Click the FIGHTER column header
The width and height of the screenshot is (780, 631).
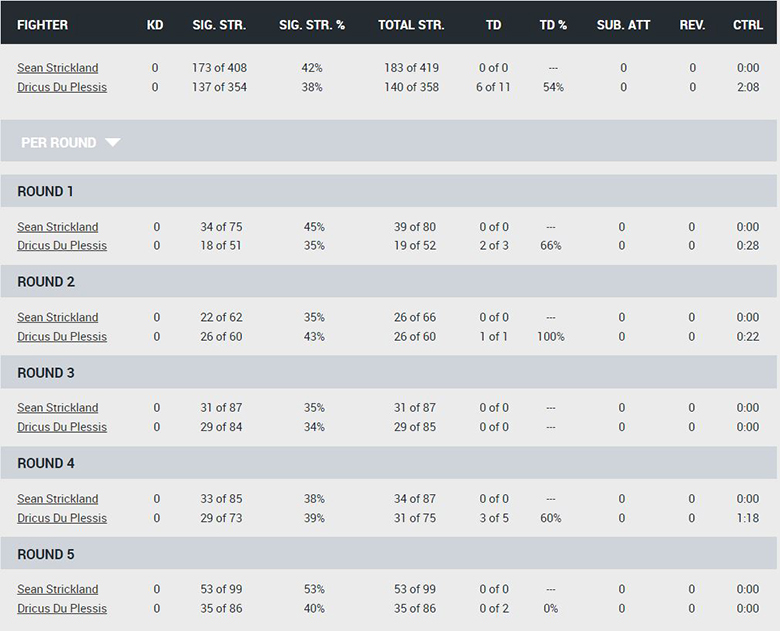point(42,25)
